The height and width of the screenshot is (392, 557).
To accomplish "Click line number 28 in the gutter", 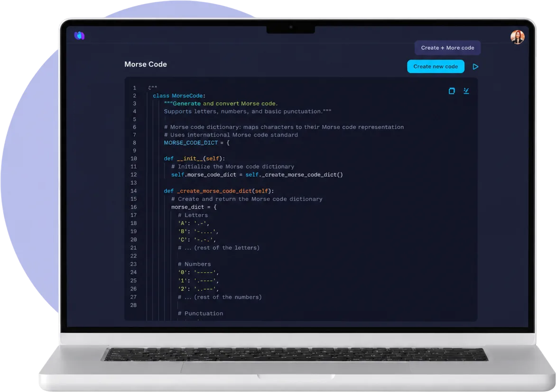I will [x=134, y=305].
